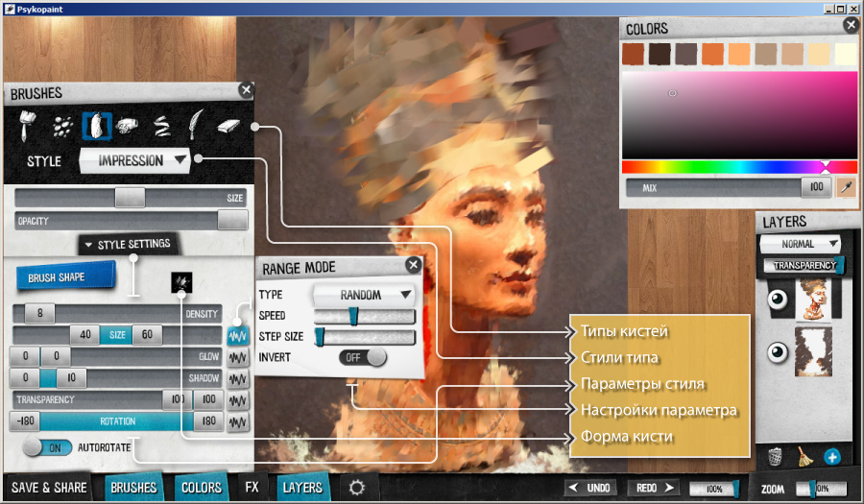The width and height of the screenshot is (864, 504).
Task: Pick the eyedropper tool in Colors panel
Action: tap(847, 187)
